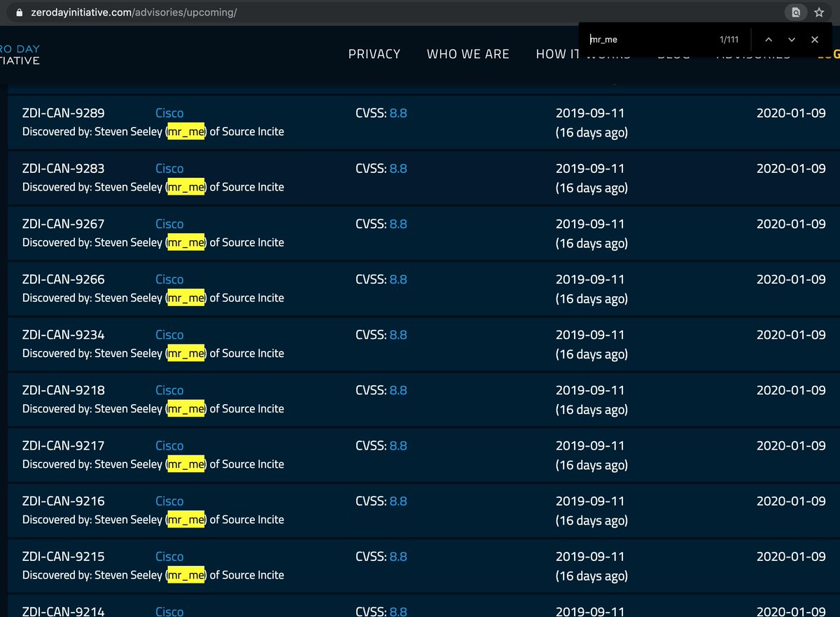Open the PRIVACY menu item
Screen dimensions: 840x617
[x=374, y=54]
